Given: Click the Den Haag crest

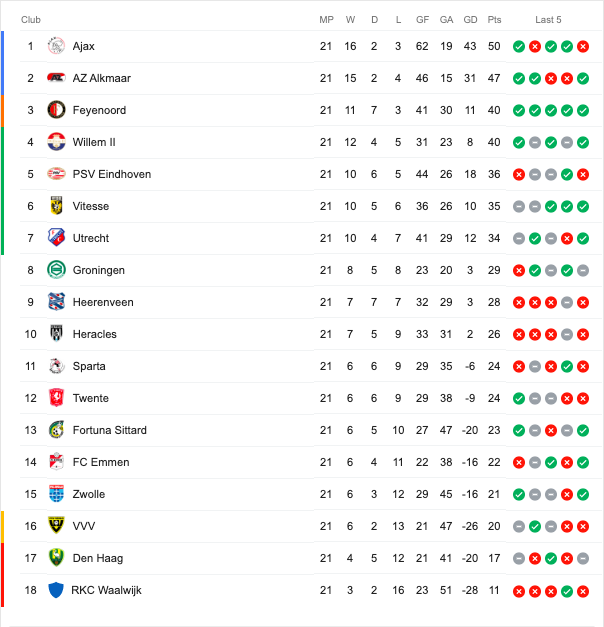Looking at the screenshot, I should 56,558.
